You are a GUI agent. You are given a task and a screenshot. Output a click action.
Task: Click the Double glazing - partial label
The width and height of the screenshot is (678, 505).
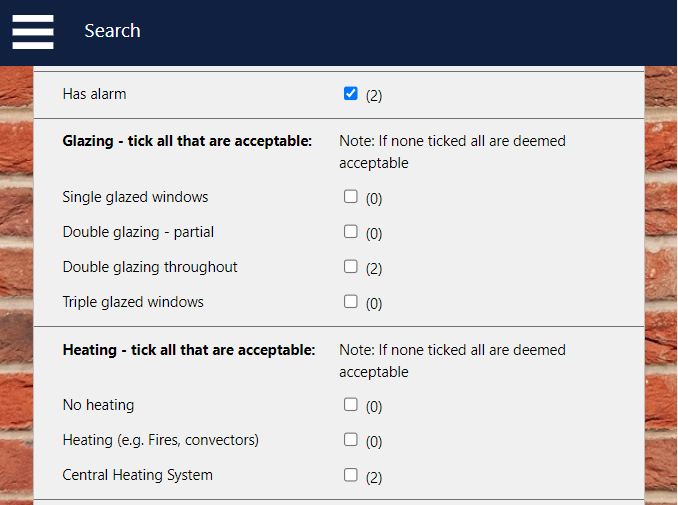click(x=138, y=232)
